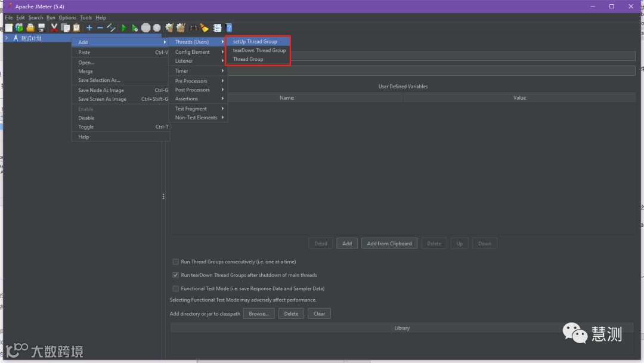The height and width of the screenshot is (363, 644).
Task: Choose plain Thread Group entry
Action: (x=258, y=59)
